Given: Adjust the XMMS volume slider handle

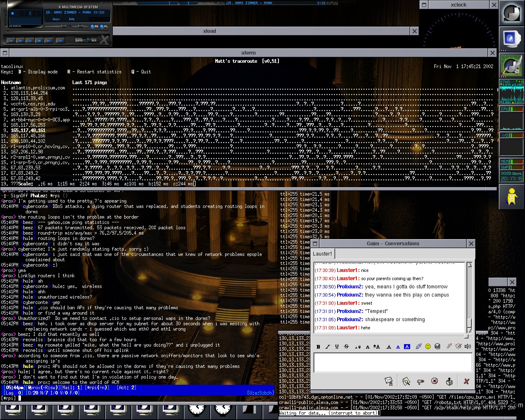Looking at the screenshot, I should (64, 26).
